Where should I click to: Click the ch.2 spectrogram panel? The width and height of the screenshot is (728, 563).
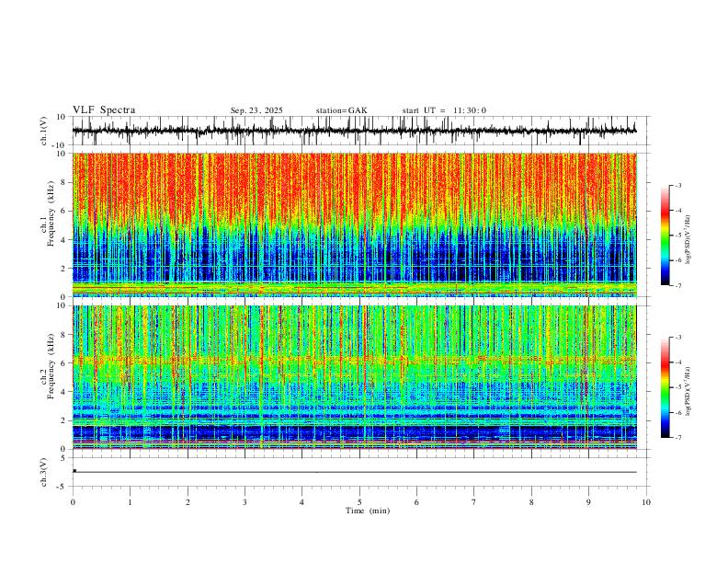354,377
